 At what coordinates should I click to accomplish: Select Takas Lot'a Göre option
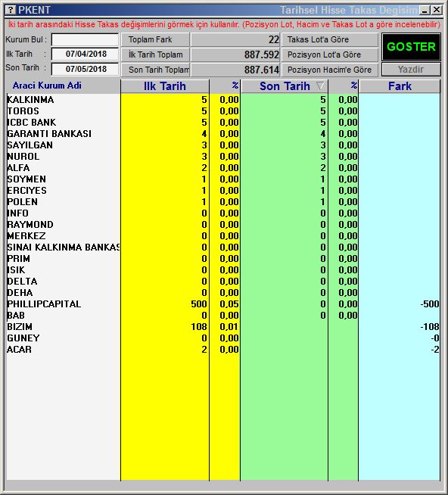pos(330,40)
